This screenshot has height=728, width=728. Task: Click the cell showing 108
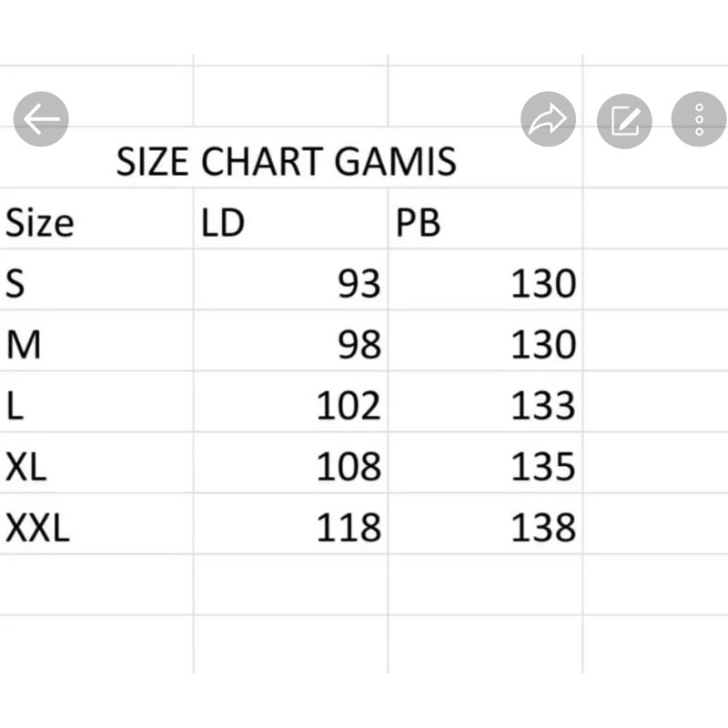tap(349, 467)
